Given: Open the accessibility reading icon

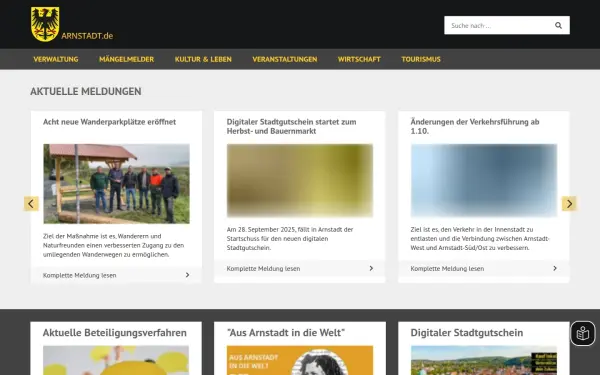Looking at the screenshot, I should coord(583,333).
